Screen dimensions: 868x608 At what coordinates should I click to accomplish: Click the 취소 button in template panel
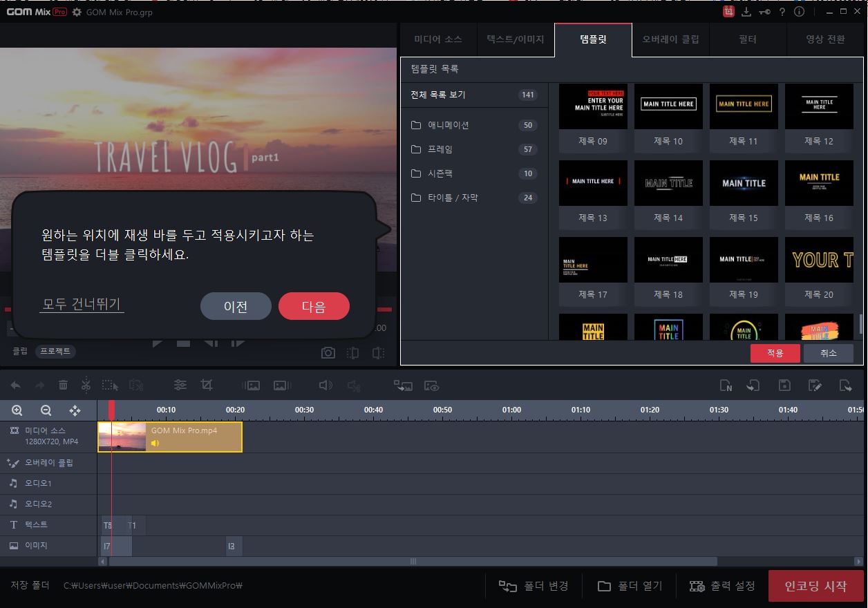[x=828, y=353]
